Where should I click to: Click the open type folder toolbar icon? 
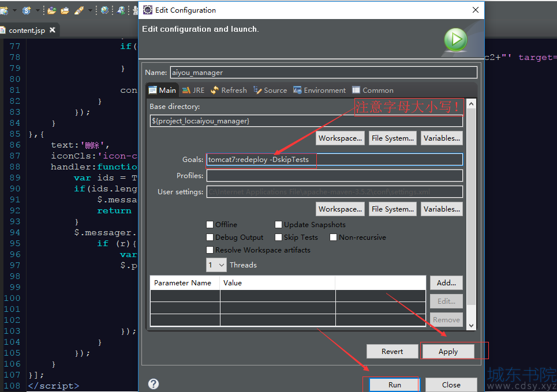(x=52, y=10)
